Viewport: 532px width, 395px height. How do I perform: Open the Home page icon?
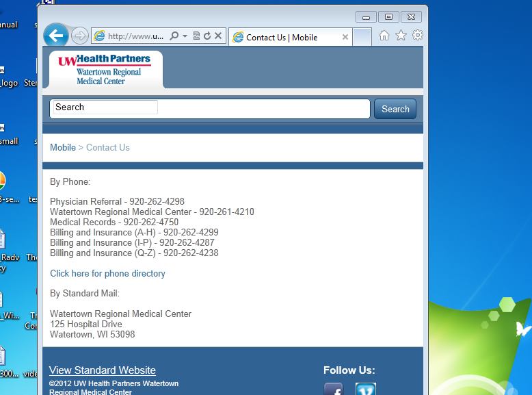coord(384,36)
